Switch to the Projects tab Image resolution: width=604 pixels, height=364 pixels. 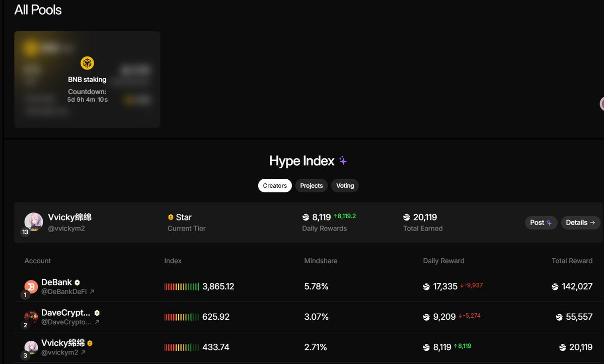[312, 186]
